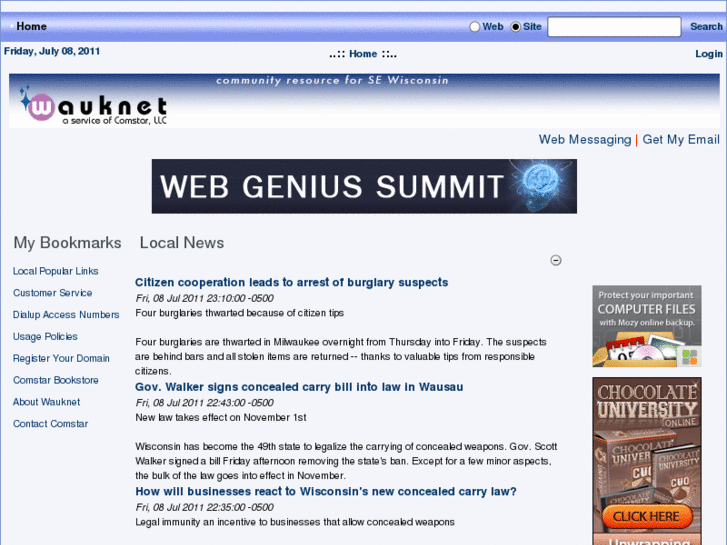This screenshot has width=727, height=545.
Task: Open the Get My Email link
Action: (681, 140)
